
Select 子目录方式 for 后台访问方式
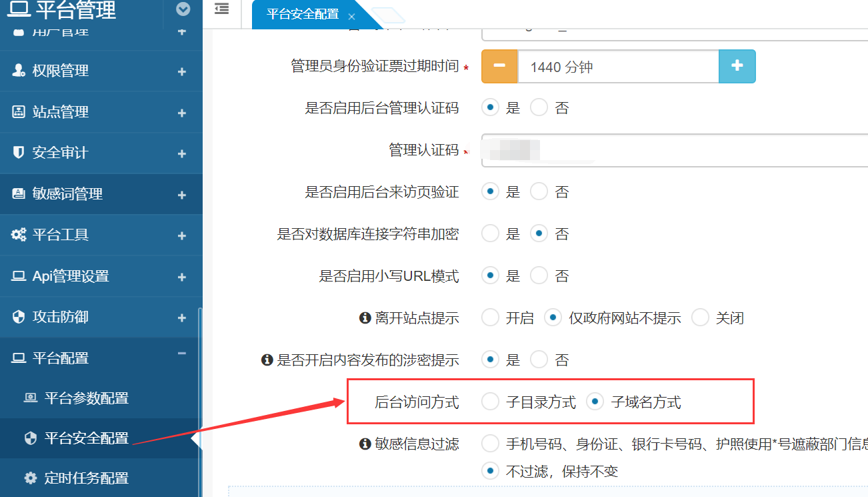pos(491,402)
